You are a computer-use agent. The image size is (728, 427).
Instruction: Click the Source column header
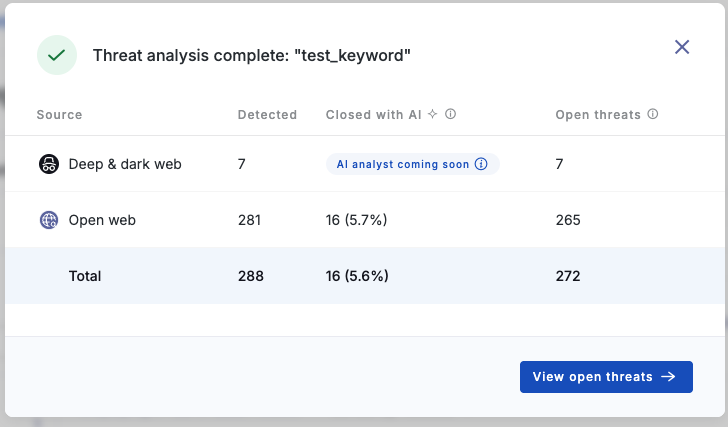point(59,115)
